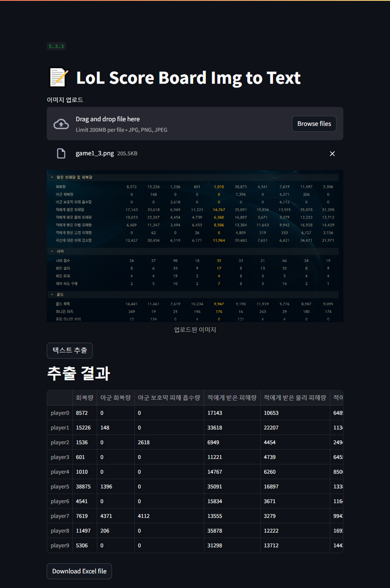The width and height of the screenshot is (390, 588).
Task: Click the uploaded scoreboard image
Action: click(x=195, y=246)
